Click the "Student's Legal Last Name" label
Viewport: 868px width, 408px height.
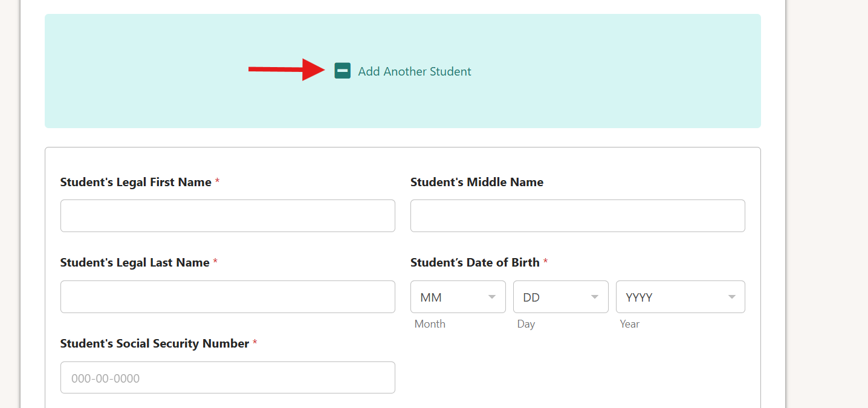tap(135, 262)
